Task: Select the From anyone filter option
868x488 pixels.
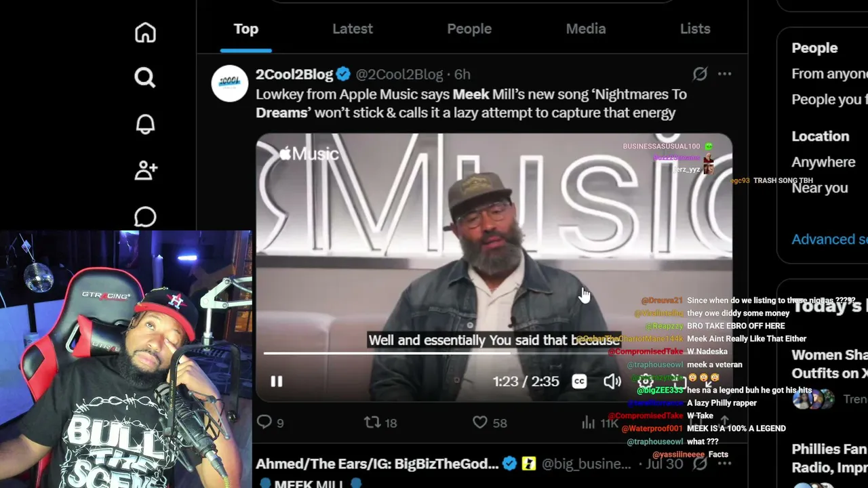Action: coord(829,73)
